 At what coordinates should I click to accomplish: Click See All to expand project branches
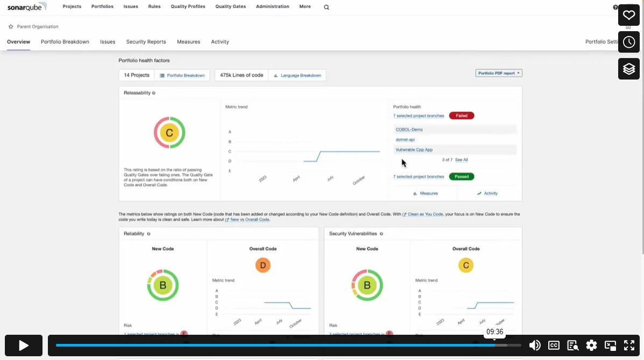(461, 160)
